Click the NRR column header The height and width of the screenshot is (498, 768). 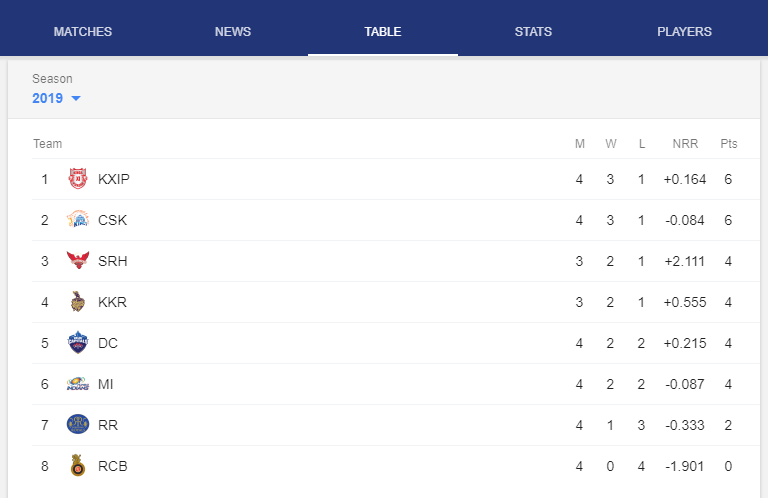coord(685,143)
